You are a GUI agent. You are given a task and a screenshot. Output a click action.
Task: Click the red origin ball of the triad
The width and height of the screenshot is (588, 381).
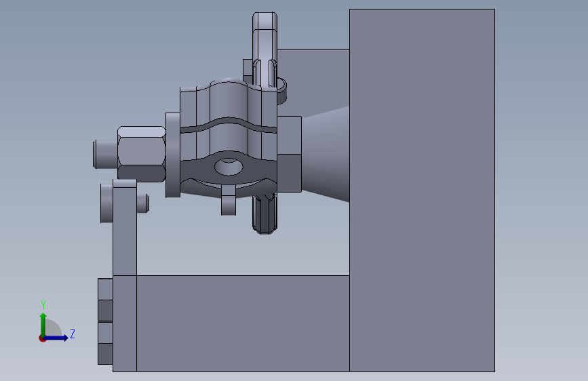pos(42,338)
